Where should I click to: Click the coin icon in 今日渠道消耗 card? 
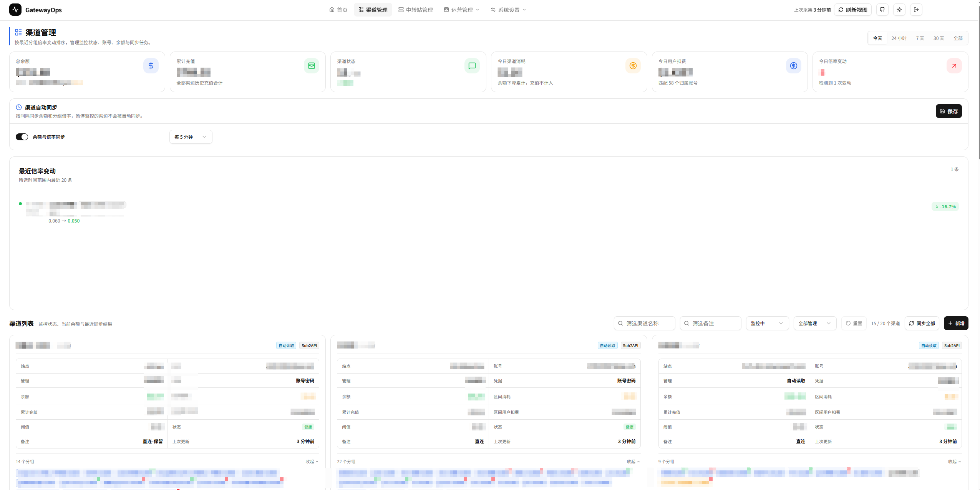click(x=633, y=66)
